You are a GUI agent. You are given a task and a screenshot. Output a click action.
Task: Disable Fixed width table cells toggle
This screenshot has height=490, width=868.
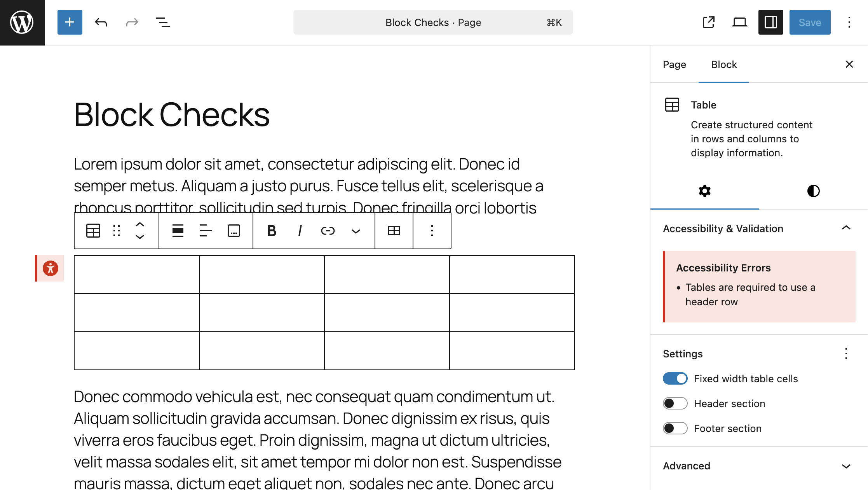pos(675,378)
